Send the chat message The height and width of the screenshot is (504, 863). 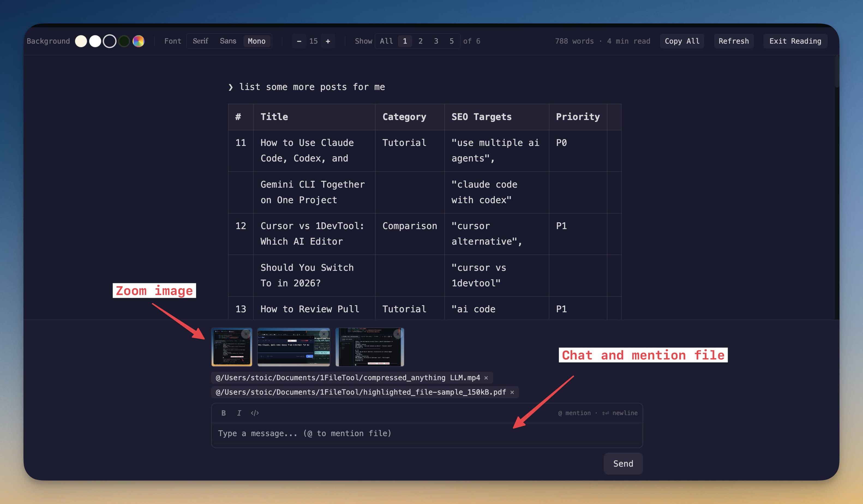coord(623,464)
